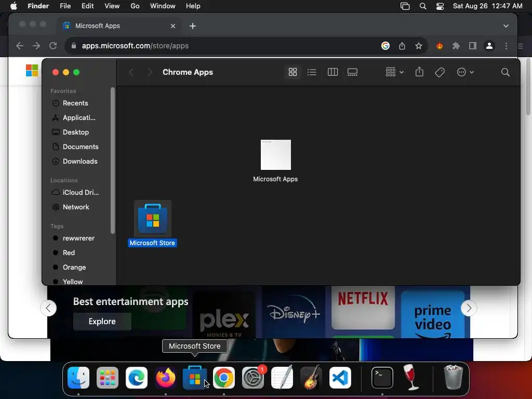Open a new Chrome tab
Screen dimensions: 532x399
point(193,26)
